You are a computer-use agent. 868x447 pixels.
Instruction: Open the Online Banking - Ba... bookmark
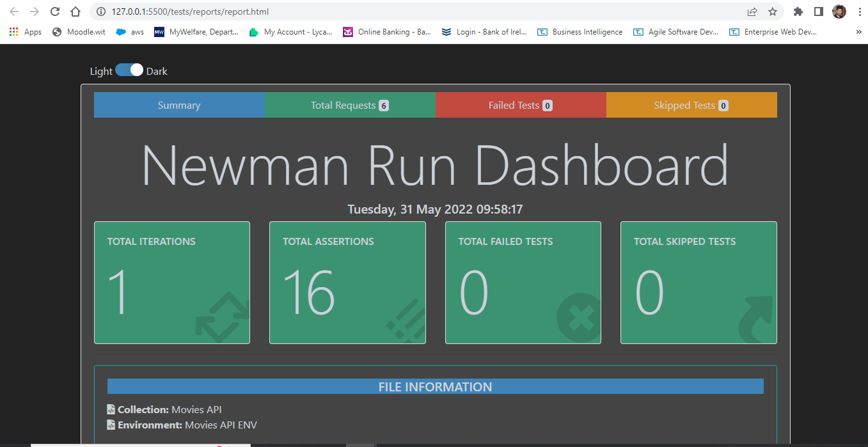pos(386,31)
